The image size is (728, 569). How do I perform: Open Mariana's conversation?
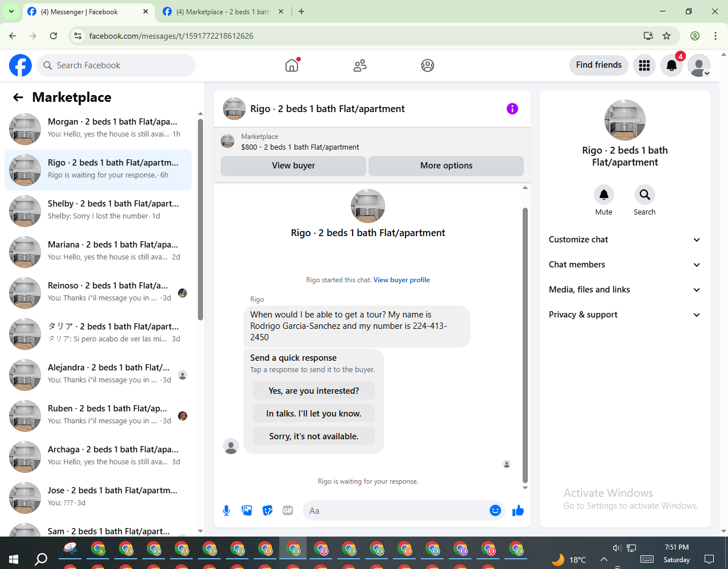click(98, 252)
